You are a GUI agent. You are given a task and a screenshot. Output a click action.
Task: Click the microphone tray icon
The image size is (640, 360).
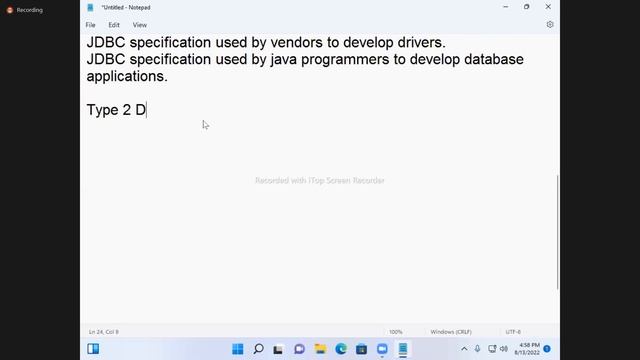(x=477, y=349)
